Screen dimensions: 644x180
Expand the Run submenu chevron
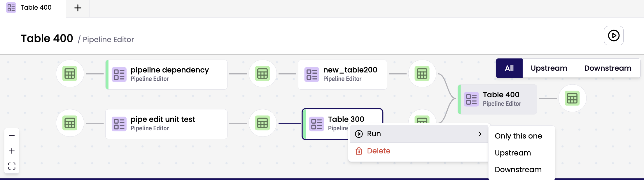tap(480, 134)
